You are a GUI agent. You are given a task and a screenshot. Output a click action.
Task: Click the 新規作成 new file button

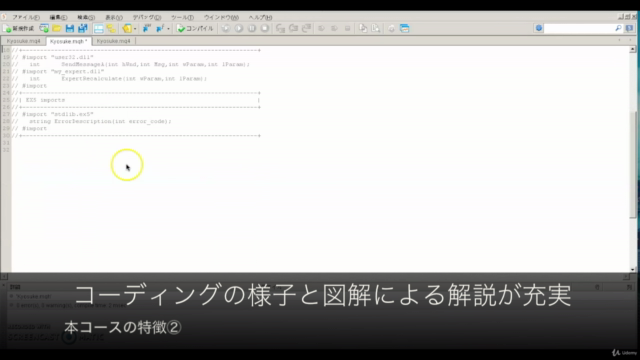tap(19, 29)
